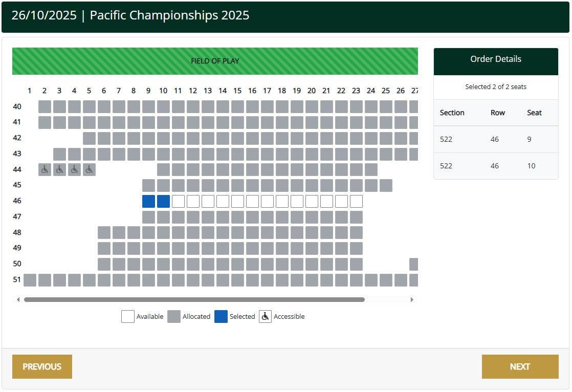Viewport: 572px width, 392px height.
Task: Select available seat 11 in row 46
Action: pyautogui.click(x=178, y=201)
